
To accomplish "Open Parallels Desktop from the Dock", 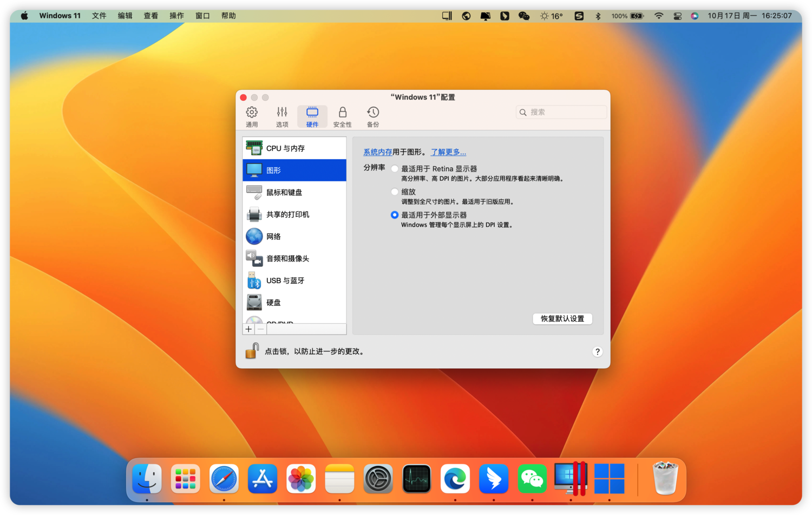I will pos(571,479).
